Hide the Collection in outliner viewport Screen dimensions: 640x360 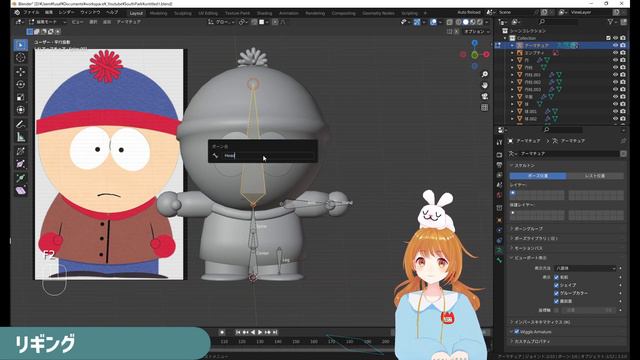pyautogui.click(x=615, y=38)
